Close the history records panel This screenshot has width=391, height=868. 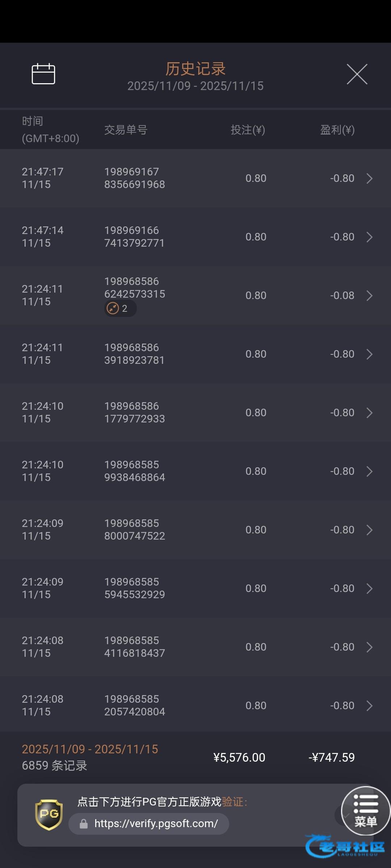point(357,74)
